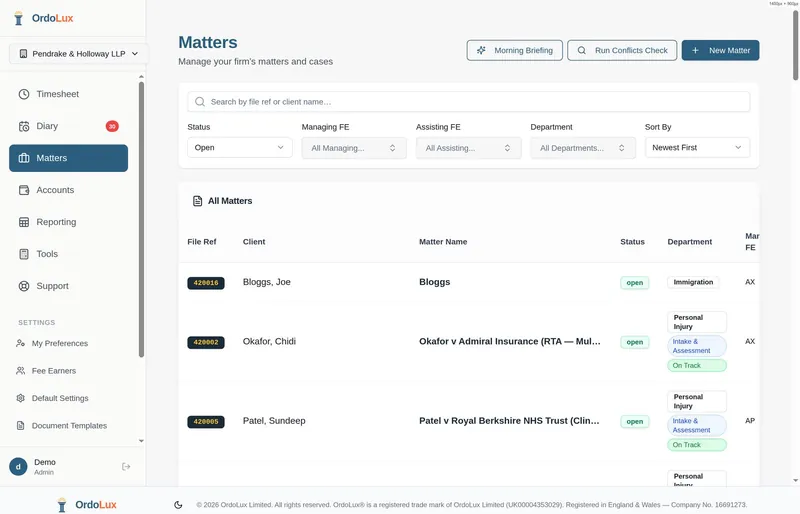The width and height of the screenshot is (800, 514).
Task: Navigate to Reporting
Action: [68, 222]
